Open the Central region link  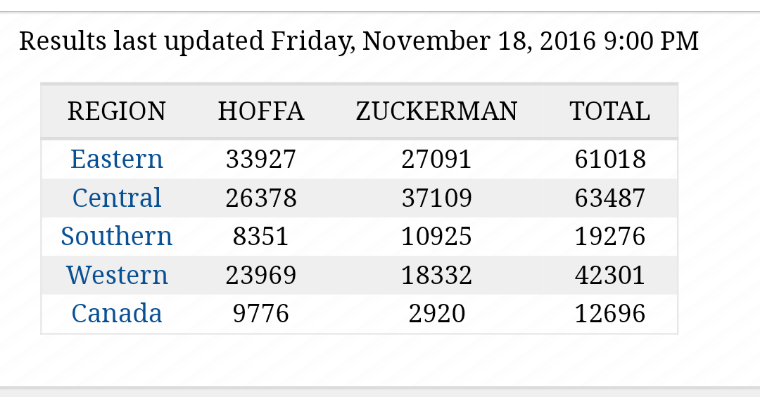(116, 198)
